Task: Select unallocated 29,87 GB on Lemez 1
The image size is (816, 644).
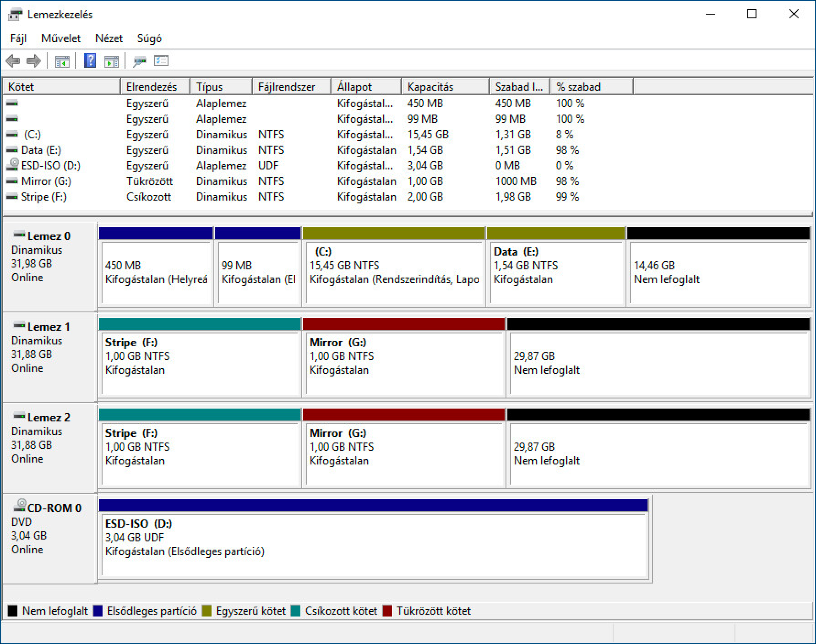Action: (x=658, y=357)
